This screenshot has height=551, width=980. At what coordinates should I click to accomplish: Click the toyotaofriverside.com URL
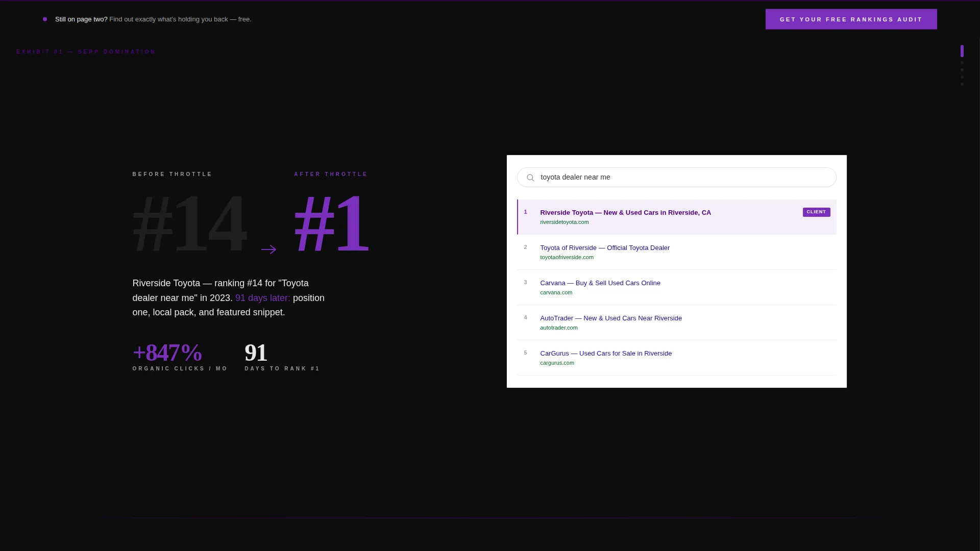tap(567, 258)
